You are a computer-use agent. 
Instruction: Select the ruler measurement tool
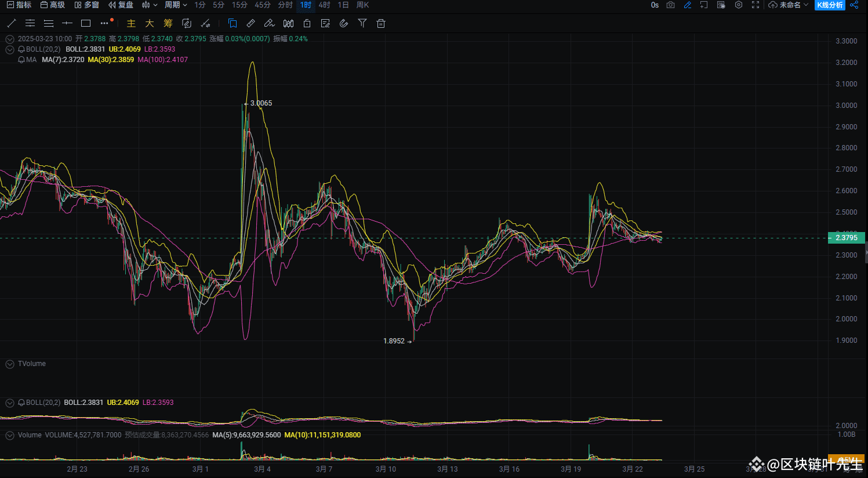[x=250, y=23]
